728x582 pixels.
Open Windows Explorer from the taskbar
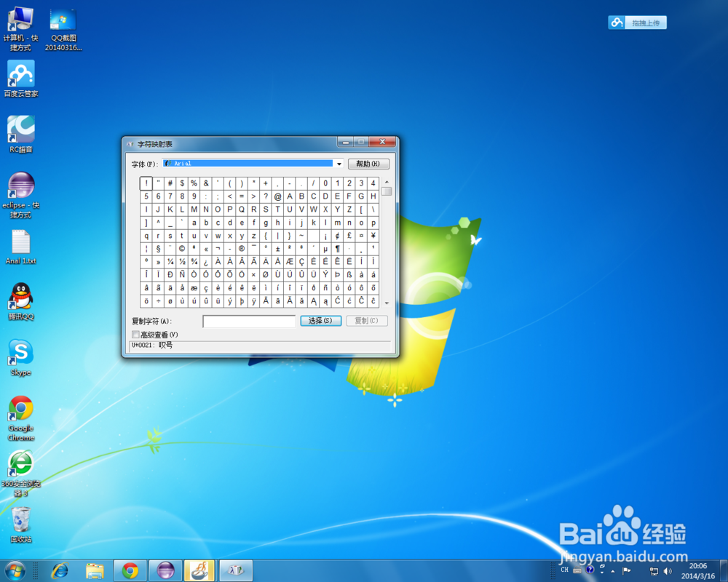(x=95, y=570)
